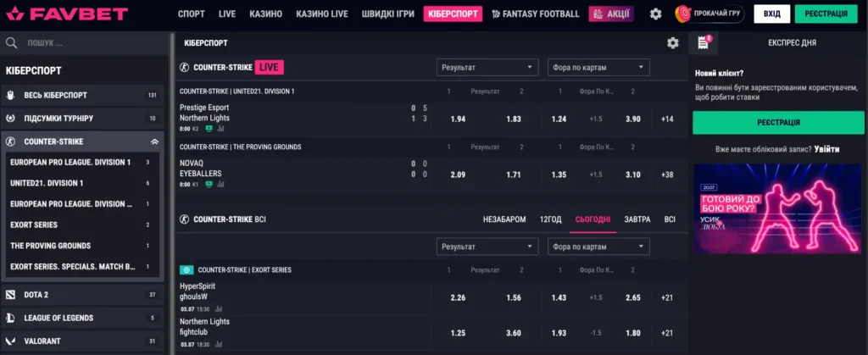Viewport: 868px width, 355px height.
Task: Open LIVE in top navigation
Action: click(227, 14)
